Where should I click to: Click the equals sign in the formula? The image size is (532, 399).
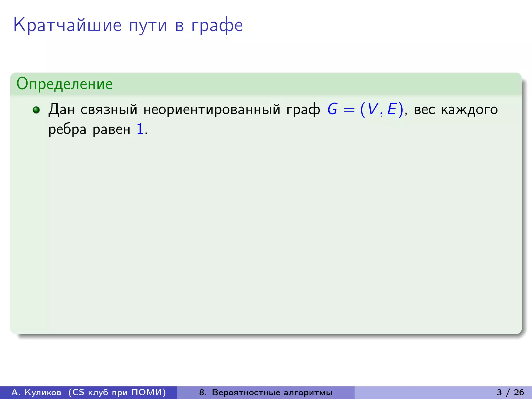(x=349, y=110)
